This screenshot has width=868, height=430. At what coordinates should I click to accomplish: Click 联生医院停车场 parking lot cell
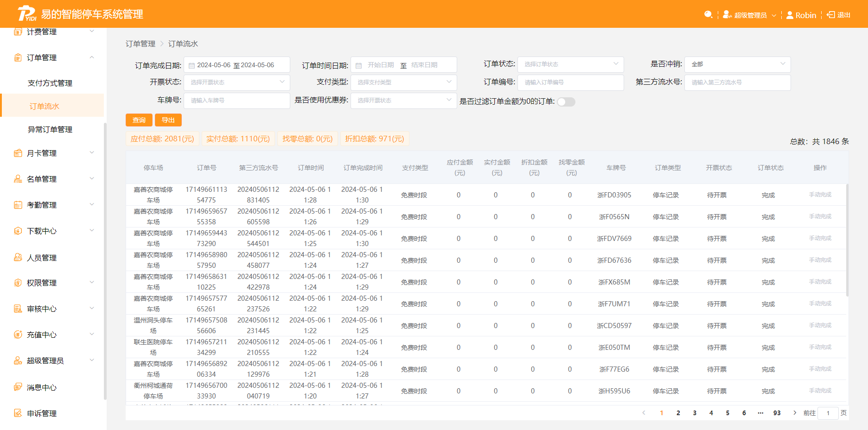153,347
